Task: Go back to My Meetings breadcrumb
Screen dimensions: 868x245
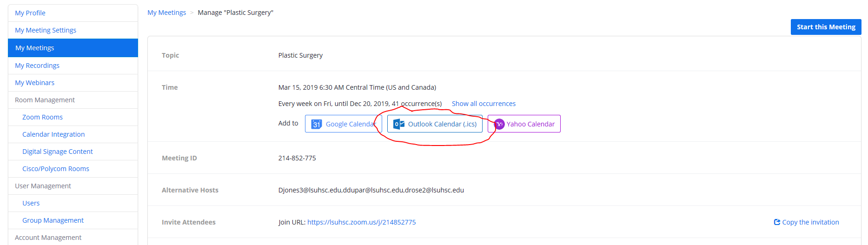Action: click(166, 13)
